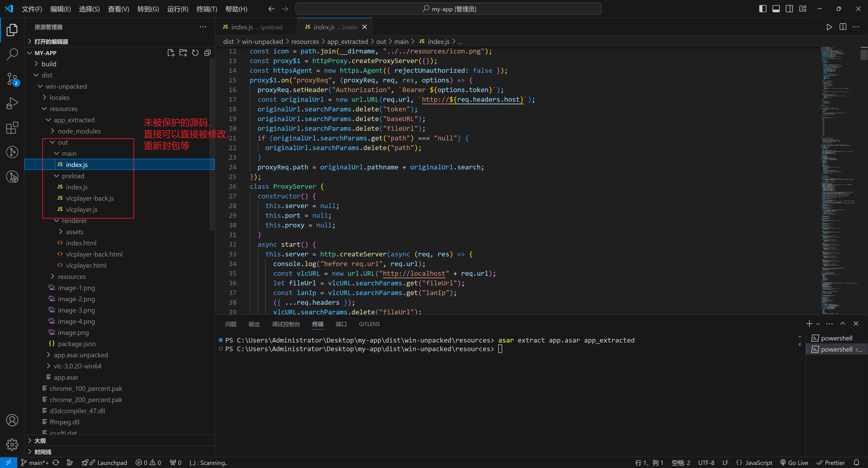Open the Search view in activity bar
Image resolution: width=868 pixels, height=468 pixels.
coord(12,54)
